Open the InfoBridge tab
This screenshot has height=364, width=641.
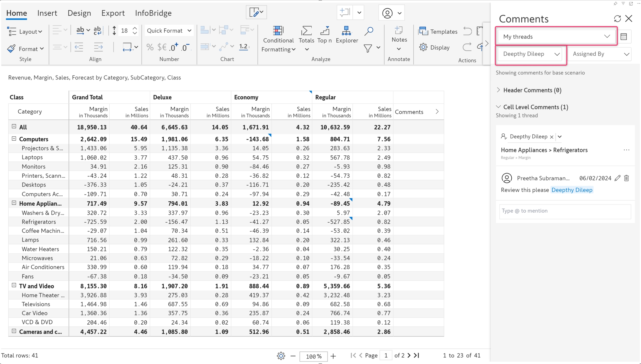153,13
